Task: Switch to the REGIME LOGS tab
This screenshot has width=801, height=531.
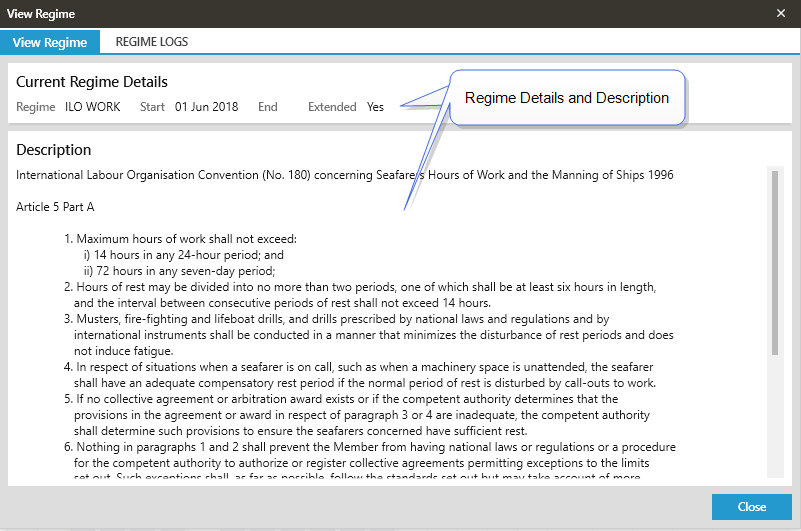Action: [x=151, y=42]
